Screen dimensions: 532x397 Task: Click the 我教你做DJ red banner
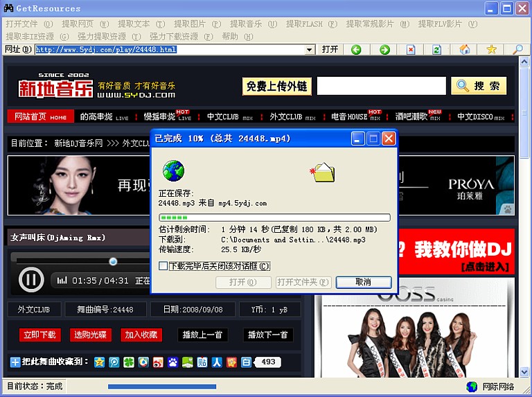[456, 252]
